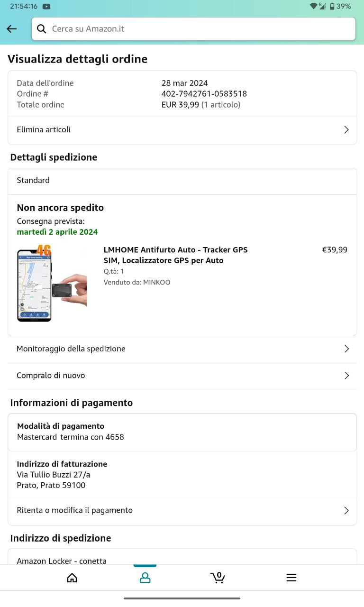The image size is (364, 607).
Task: Expand the Compralo di nuovo chevron
Action: tap(346, 376)
